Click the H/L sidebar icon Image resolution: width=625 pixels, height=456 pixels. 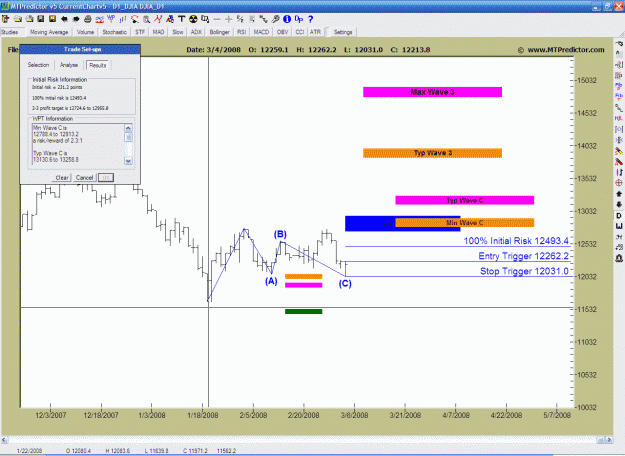pos(619,118)
